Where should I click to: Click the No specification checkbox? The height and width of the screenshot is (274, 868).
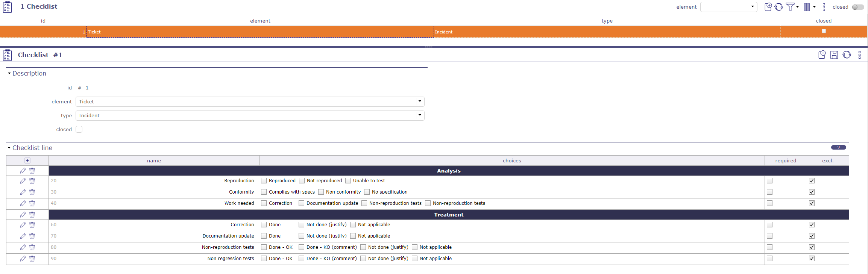367,192
